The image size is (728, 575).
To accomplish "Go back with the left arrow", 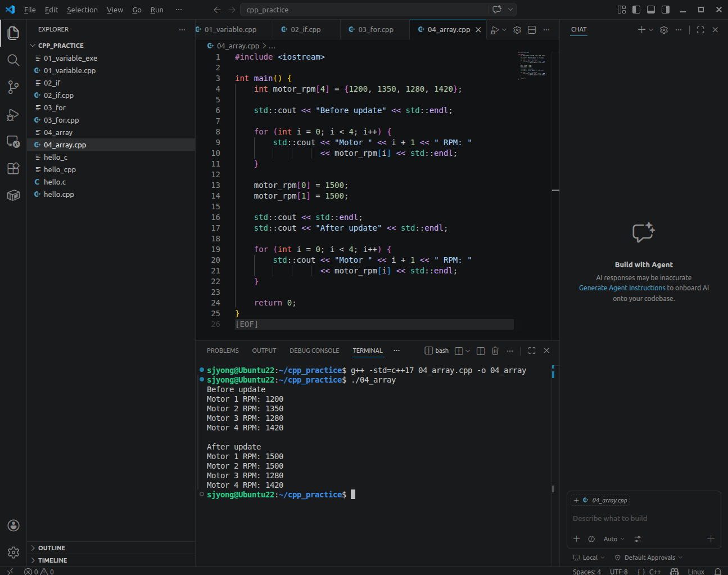I will tap(217, 10).
